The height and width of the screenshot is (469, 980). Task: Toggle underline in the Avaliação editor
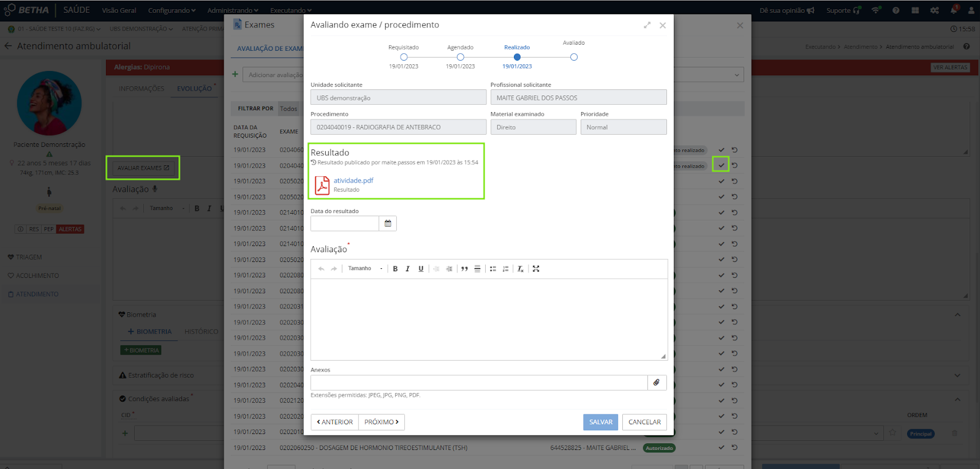coord(421,269)
